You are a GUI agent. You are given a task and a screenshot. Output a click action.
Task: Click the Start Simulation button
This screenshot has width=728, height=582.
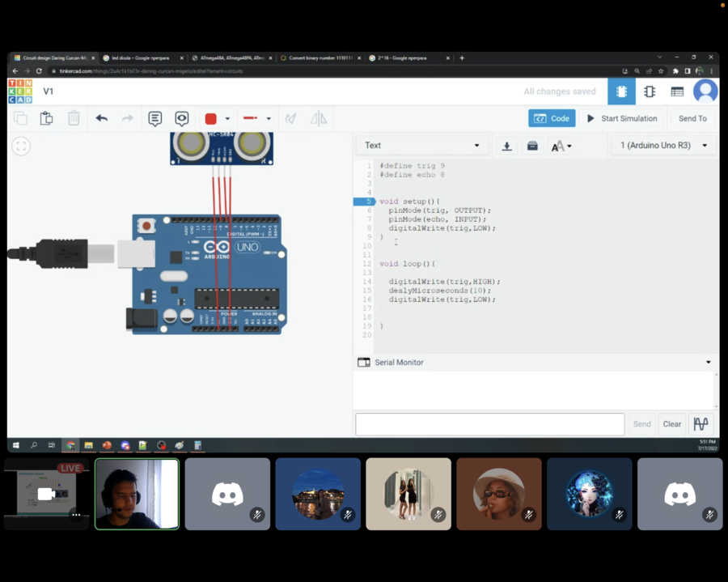coord(622,118)
